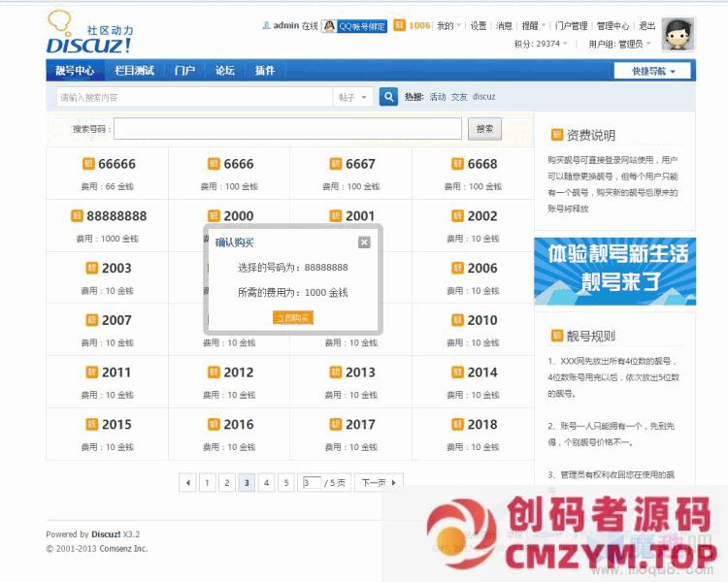Viewport: 728px width, 582px height.
Task: Click the QQ账号绑定 penguin icon
Action: pos(330,26)
